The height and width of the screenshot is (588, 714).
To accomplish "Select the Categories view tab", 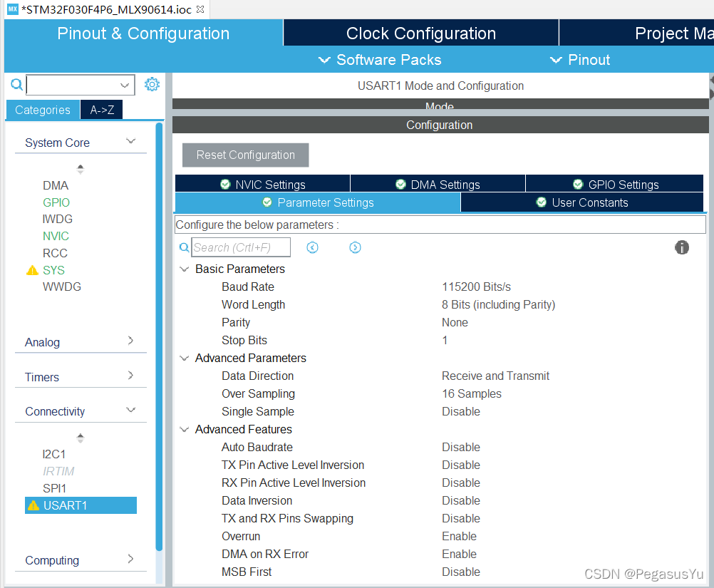I will pyautogui.click(x=43, y=110).
